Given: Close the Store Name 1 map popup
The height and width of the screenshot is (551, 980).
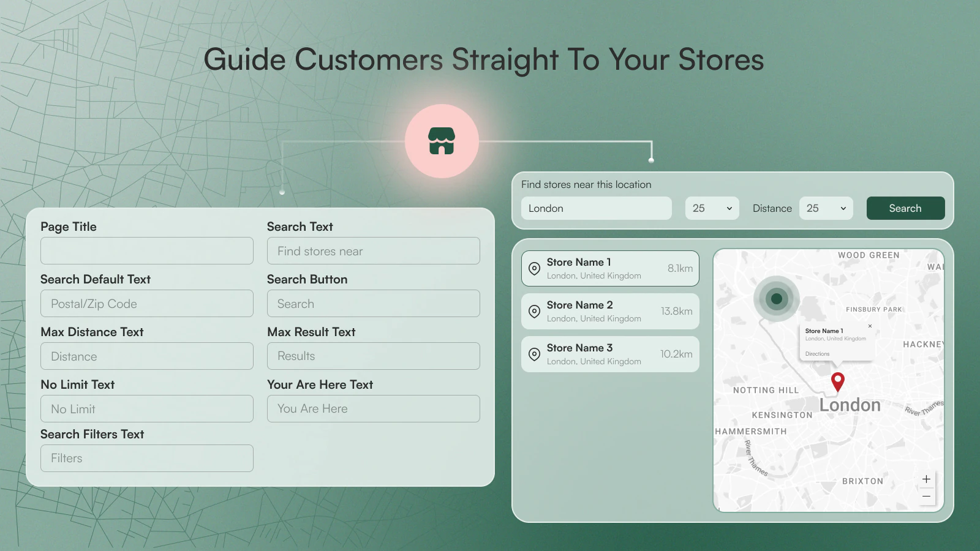Looking at the screenshot, I should point(870,326).
